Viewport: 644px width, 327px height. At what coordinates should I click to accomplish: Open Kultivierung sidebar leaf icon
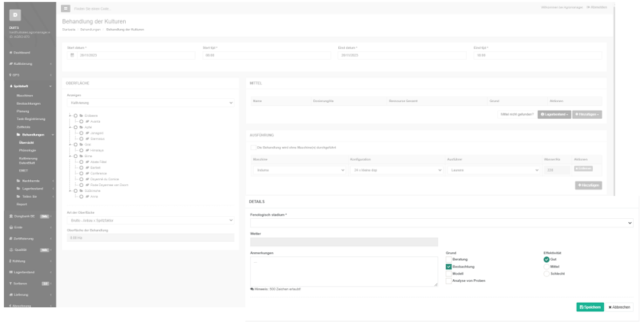[x=10, y=64]
